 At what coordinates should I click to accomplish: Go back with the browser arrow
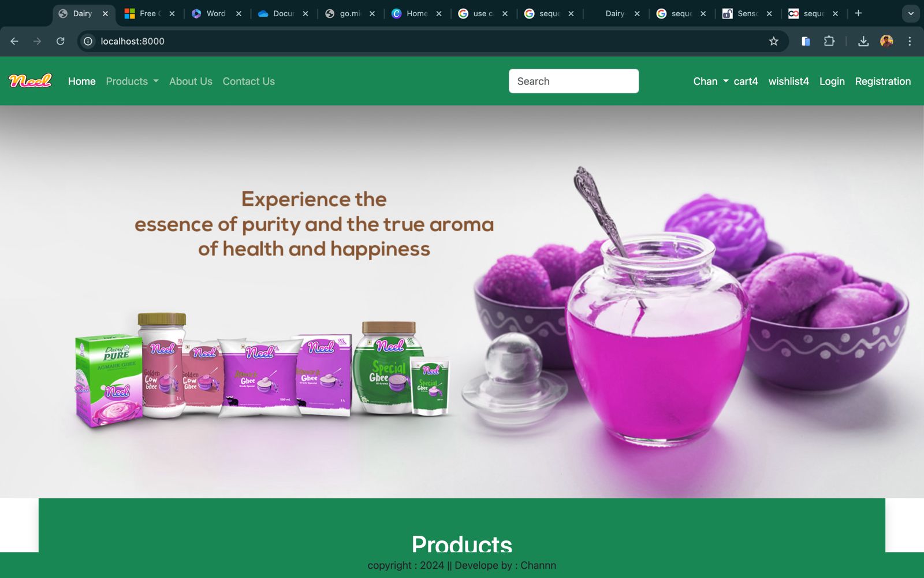14,41
